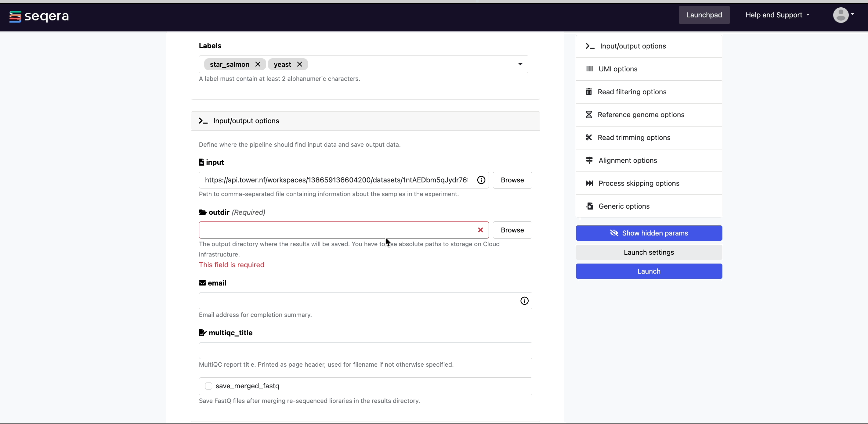Click the folder icon beside outdir label
This screenshot has height=424, width=868.
click(203, 212)
